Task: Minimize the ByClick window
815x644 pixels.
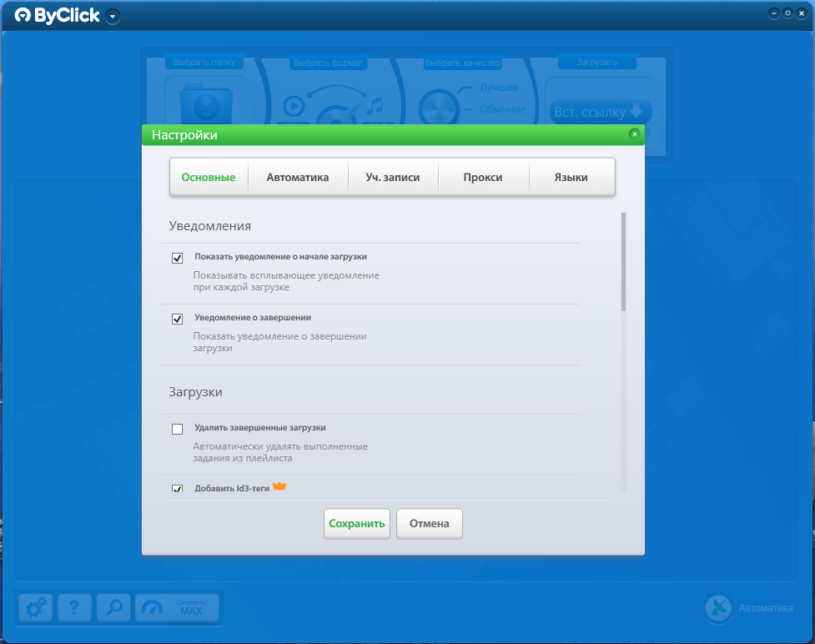Action: tap(774, 13)
